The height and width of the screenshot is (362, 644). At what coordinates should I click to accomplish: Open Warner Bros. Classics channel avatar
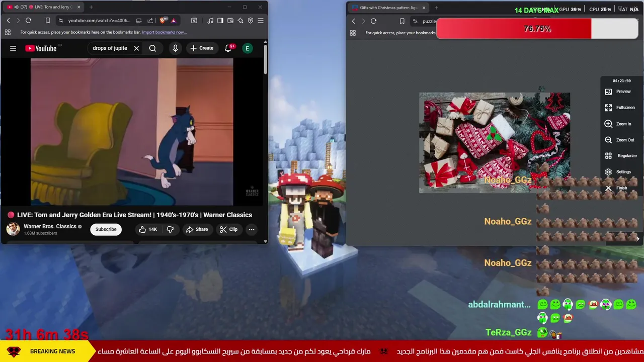tap(13, 229)
